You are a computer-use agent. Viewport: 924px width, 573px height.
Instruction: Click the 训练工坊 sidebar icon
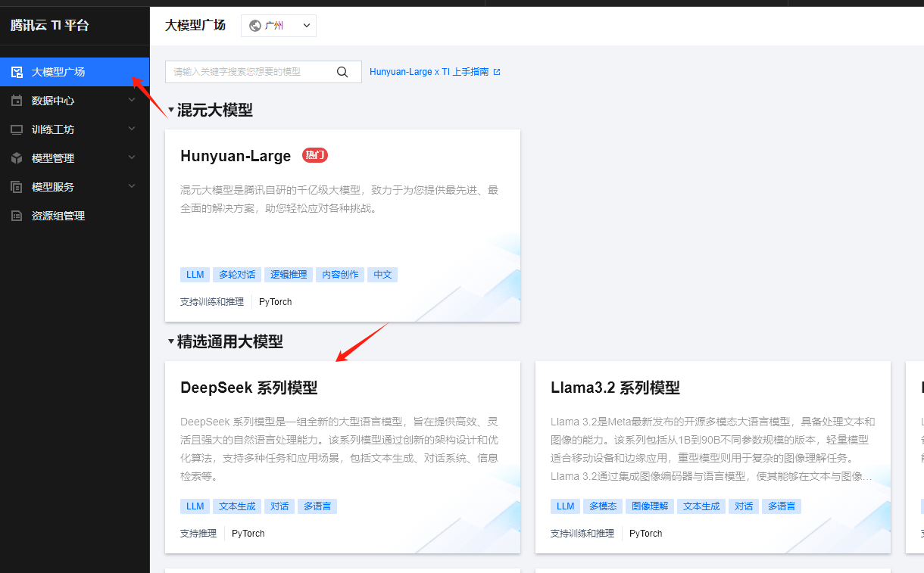point(16,129)
